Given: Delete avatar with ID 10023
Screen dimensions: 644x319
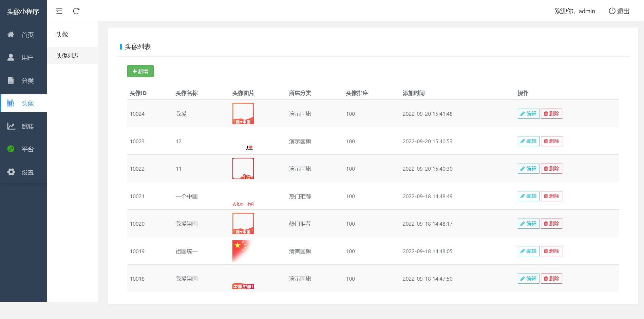Looking at the screenshot, I should coord(551,141).
